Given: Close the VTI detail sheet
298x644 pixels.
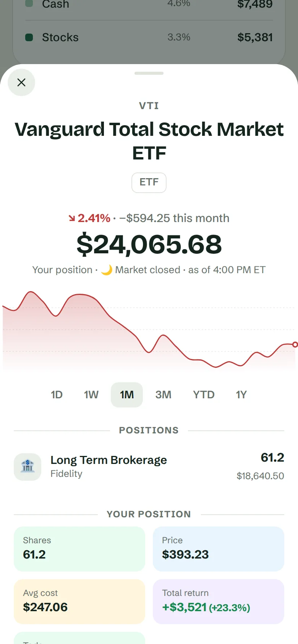Looking at the screenshot, I should click(x=21, y=82).
